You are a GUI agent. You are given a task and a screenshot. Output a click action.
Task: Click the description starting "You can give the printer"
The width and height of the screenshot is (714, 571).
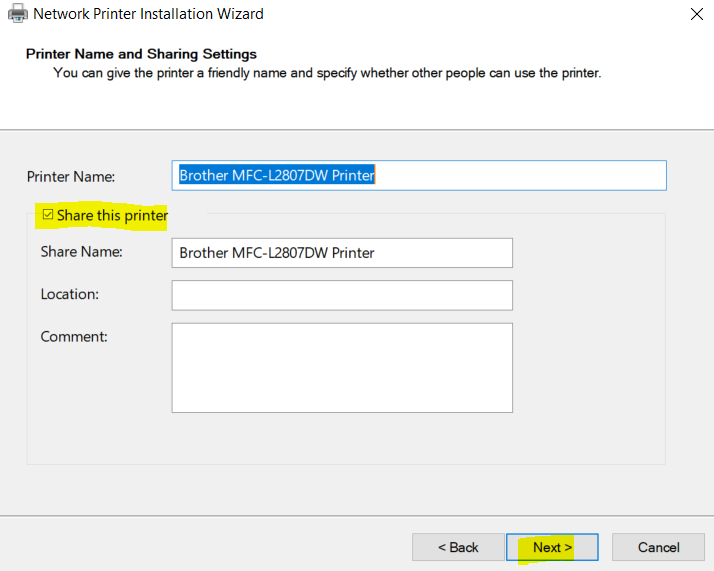tap(327, 73)
